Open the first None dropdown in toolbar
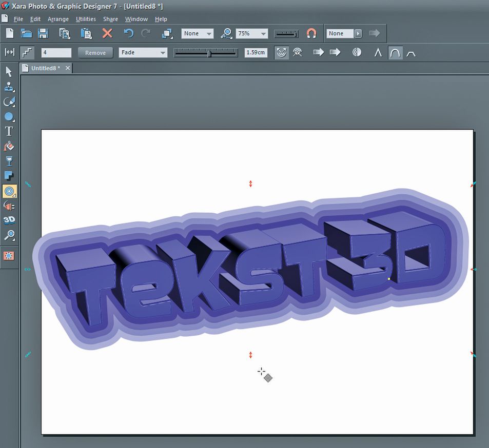 point(209,34)
